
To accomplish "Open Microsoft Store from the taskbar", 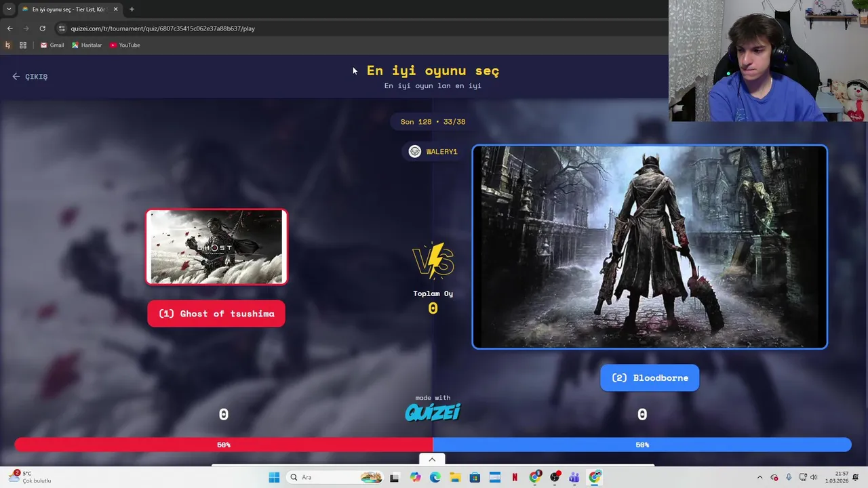I will pyautogui.click(x=475, y=477).
